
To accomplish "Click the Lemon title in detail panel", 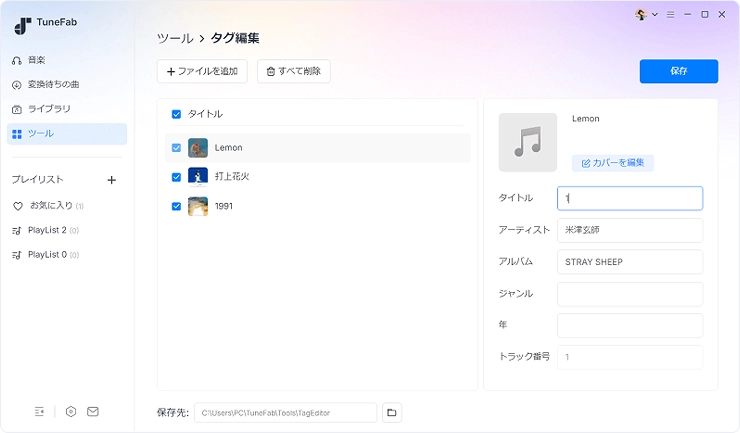I will pos(586,119).
